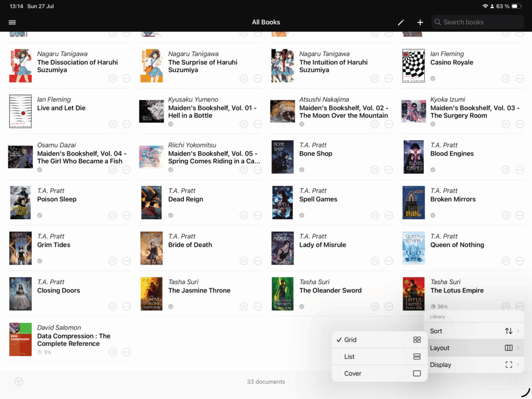Toggle read checkmark on Casino Royale
Viewport: 532px width, 399px height.
(x=433, y=78)
